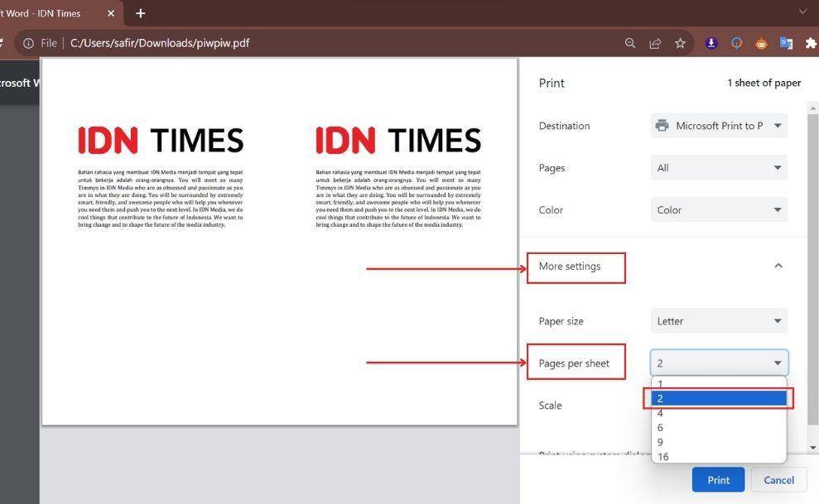Screen dimensions: 819x504
Task: Select 4 pages per sheet option
Action: (x=719, y=413)
